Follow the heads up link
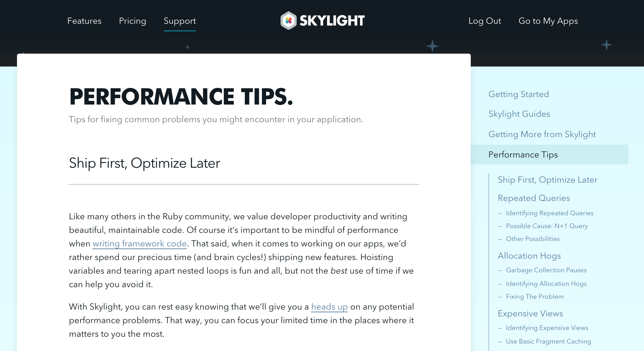644x351 pixels. click(329, 307)
